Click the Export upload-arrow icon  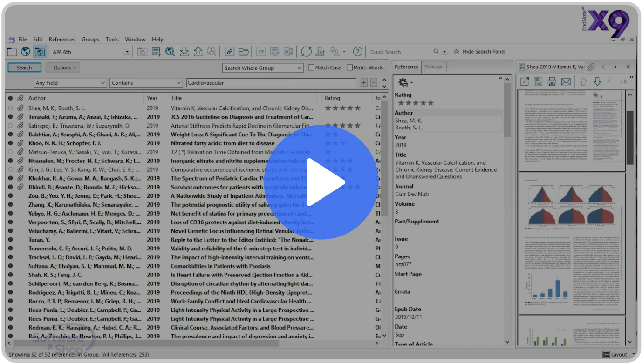[198, 52]
